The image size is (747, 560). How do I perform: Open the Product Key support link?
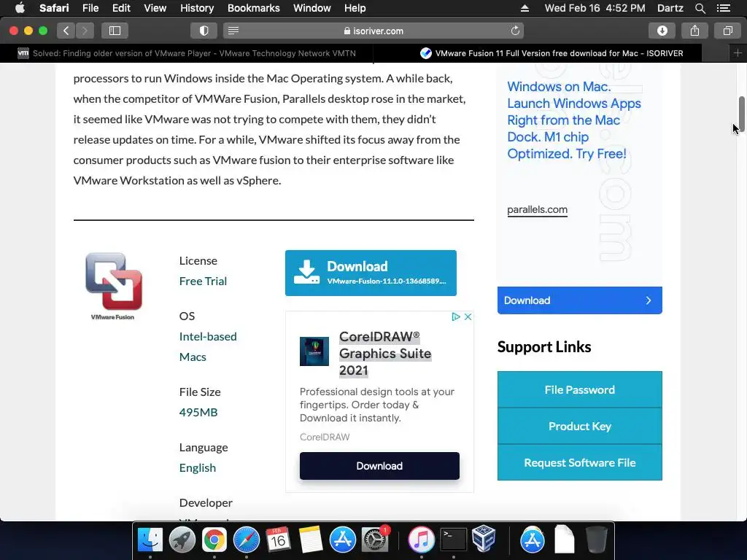pyautogui.click(x=580, y=426)
